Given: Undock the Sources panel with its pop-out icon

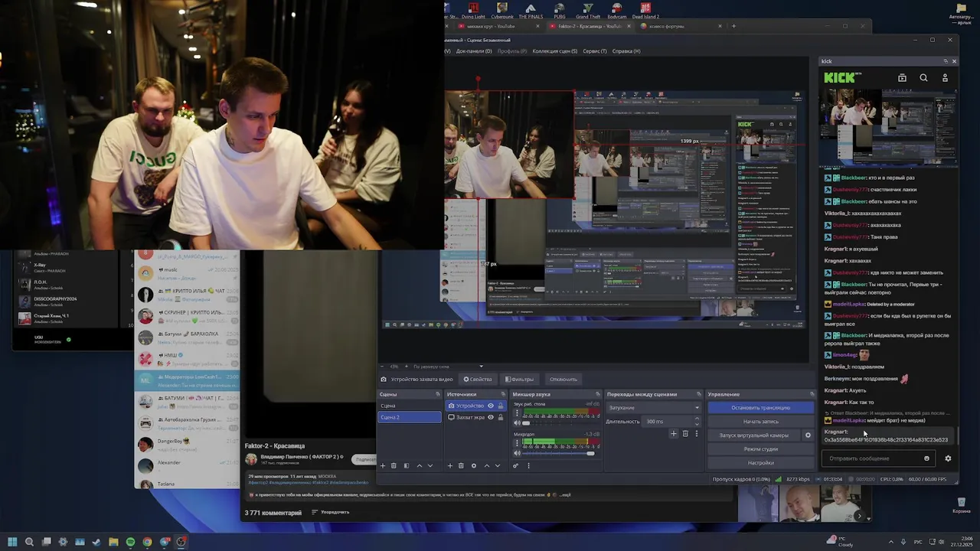Looking at the screenshot, I should (x=504, y=394).
